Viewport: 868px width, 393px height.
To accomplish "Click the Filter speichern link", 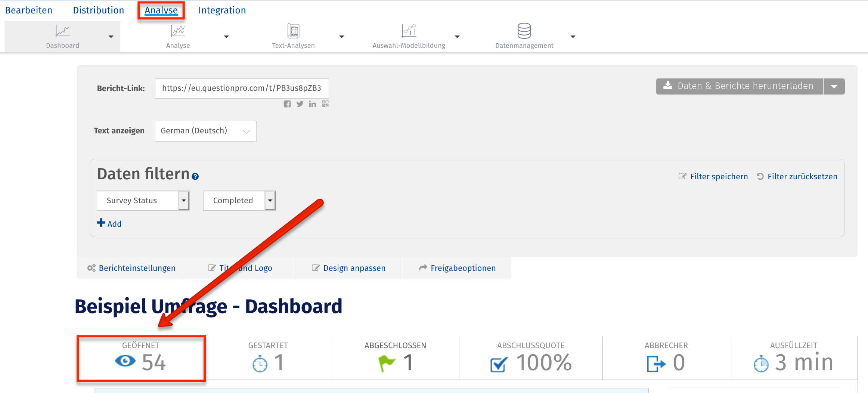I will click(x=713, y=176).
